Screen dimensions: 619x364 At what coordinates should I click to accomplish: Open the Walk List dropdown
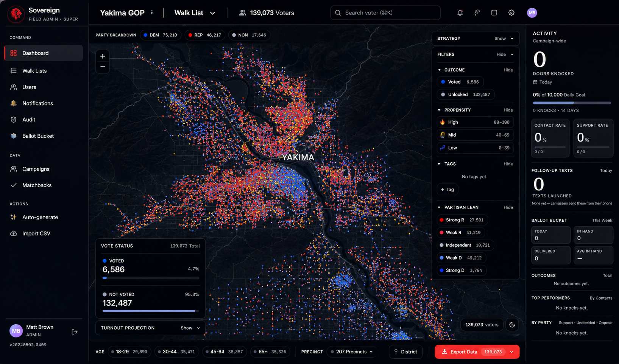[x=195, y=13]
